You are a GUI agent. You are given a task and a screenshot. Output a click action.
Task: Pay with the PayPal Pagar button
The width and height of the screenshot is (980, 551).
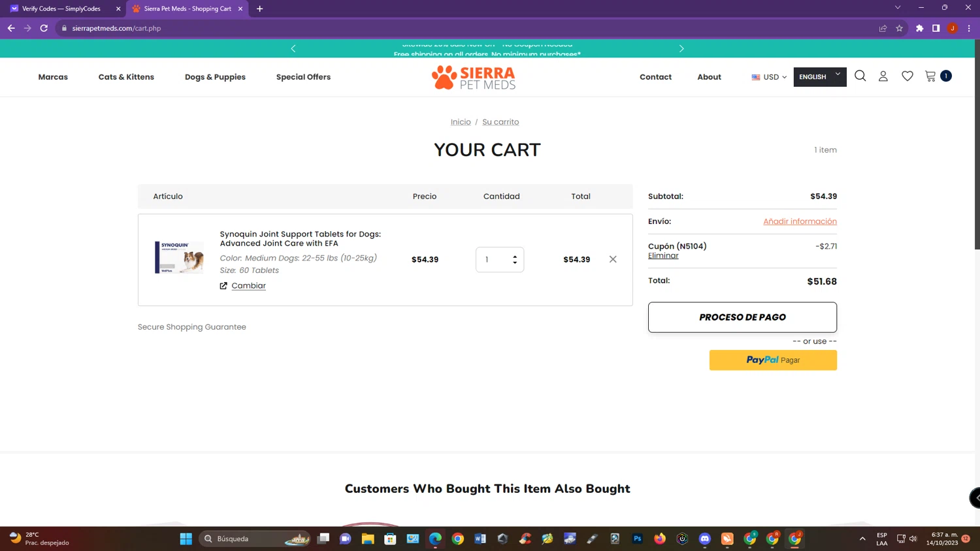tap(773, 360)
